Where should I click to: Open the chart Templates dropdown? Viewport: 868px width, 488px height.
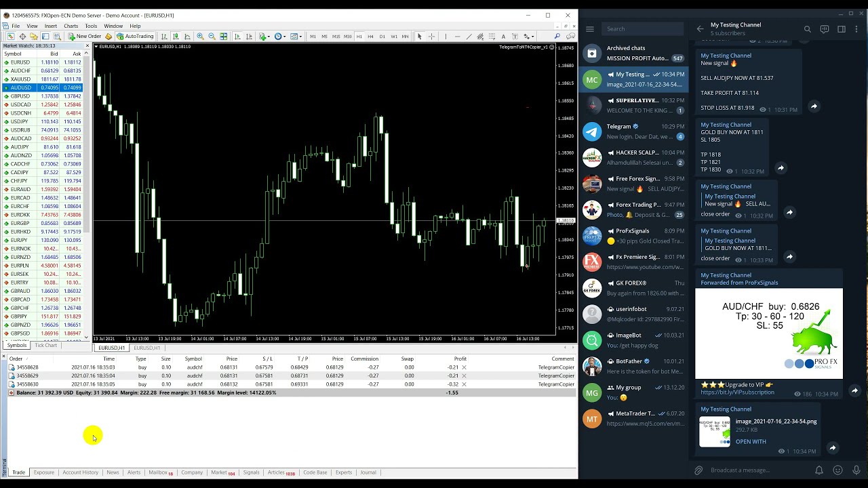coord(296,37)
